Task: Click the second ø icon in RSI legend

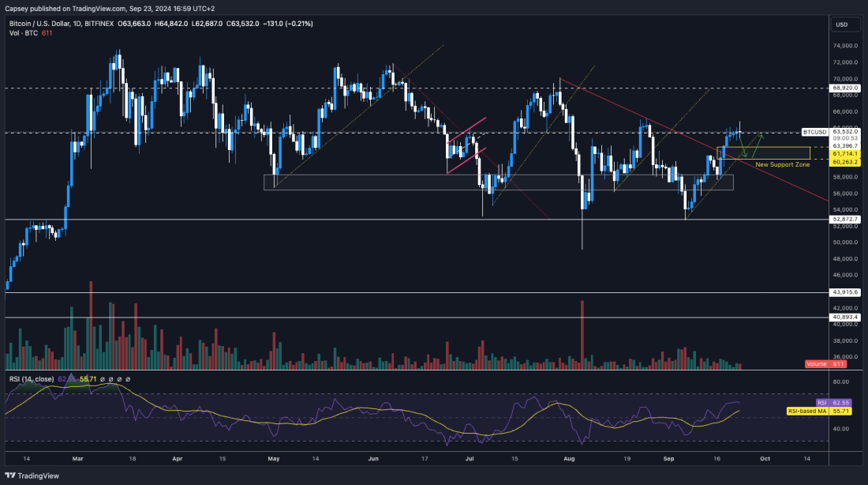Action: click(x=111, y=379)
